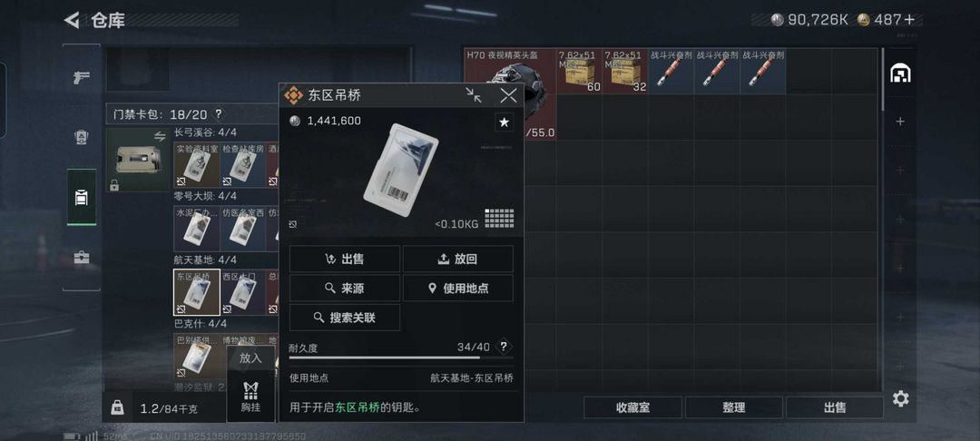Collapse the item detail panel with shrink arrows
The height and width of the screenshot is (441, 980).
tap(474, 95)
